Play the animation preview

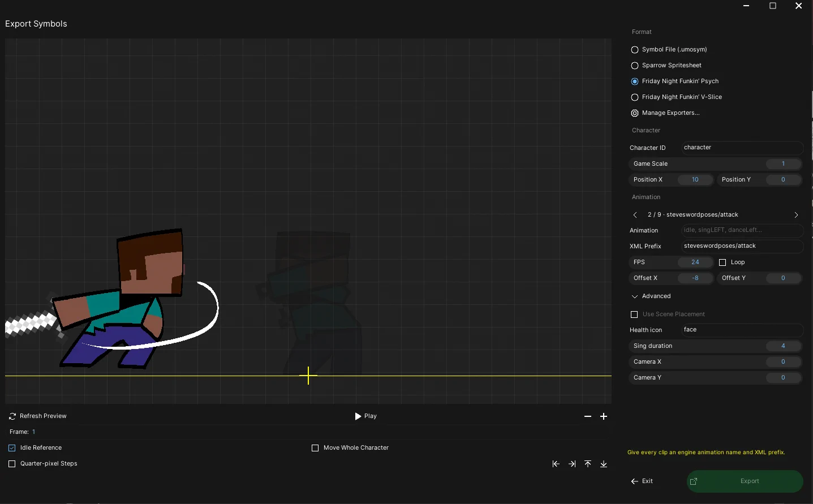(365, 416)
